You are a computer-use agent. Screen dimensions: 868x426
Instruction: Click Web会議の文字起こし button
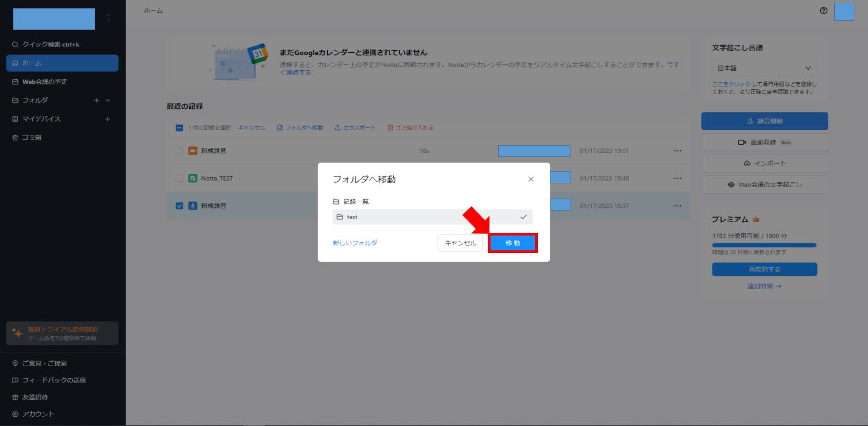point(764,184)
